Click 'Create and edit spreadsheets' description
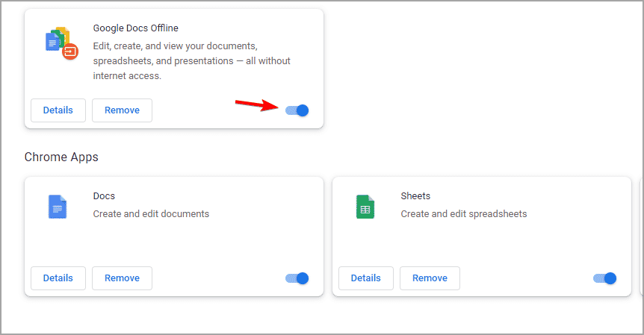Screen dimensions: 644x335 coord(464,213)
